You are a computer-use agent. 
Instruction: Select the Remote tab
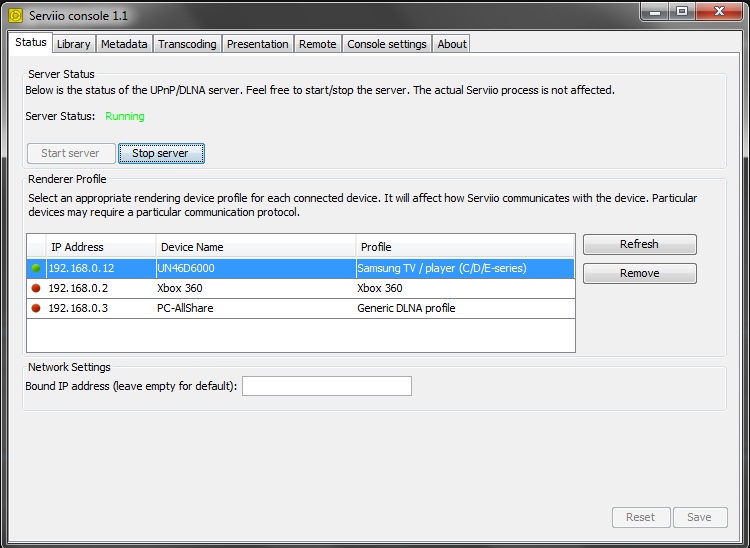coord(317,44)
